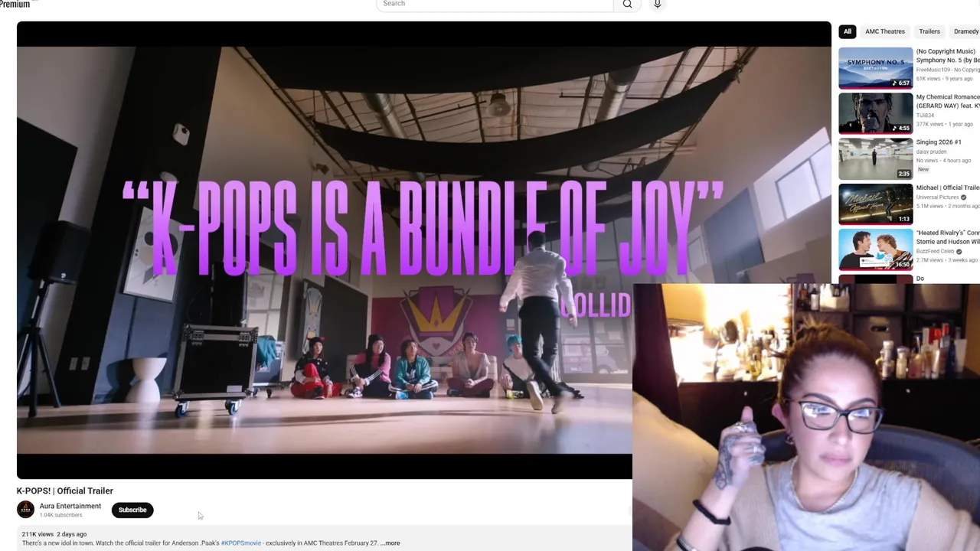Viewport: 980px width, 551px height.
Task: Click the 1.04K subscribers text
Action: (x=60, y=515)
